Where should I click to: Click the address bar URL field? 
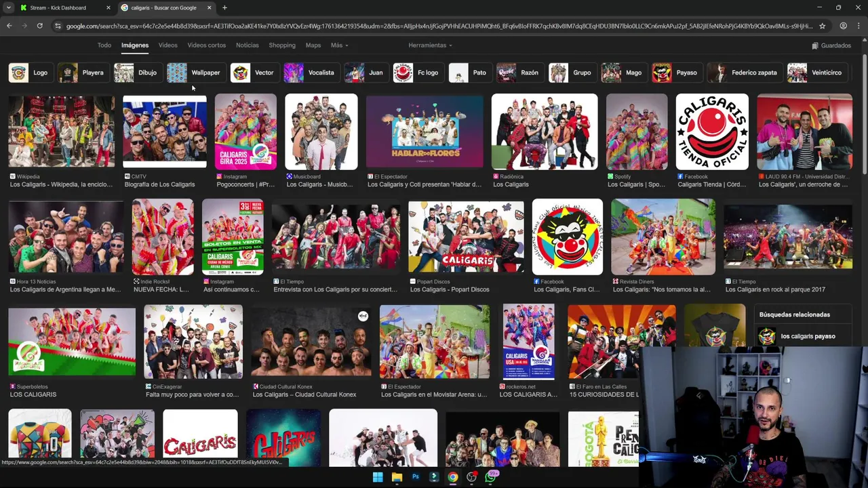439,26
